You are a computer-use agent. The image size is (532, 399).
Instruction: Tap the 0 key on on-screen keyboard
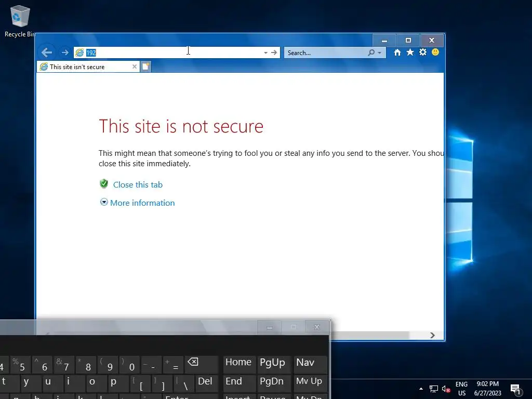click(129, 365)
